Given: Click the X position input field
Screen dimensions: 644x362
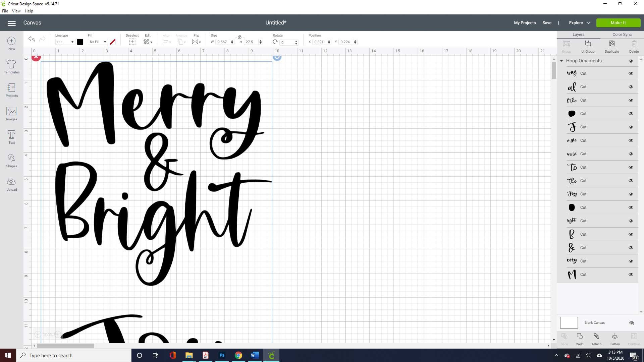Looking at the screenshot, I should [x=320, y=42].
